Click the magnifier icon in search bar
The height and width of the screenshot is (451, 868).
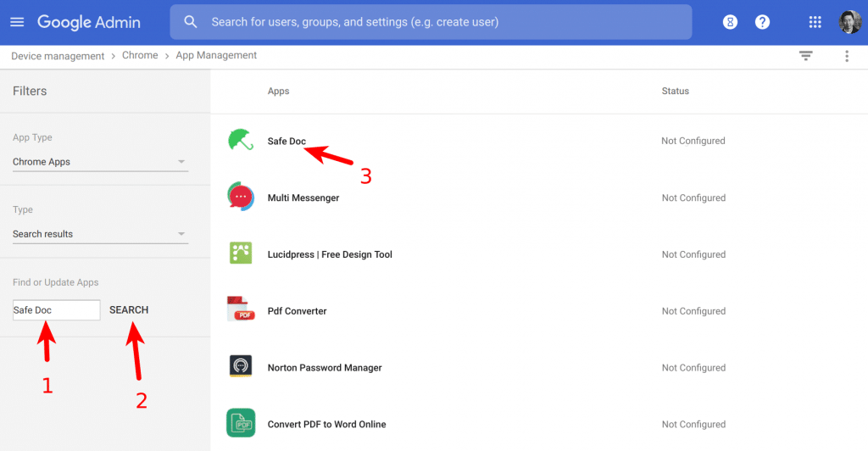point(191,22)
